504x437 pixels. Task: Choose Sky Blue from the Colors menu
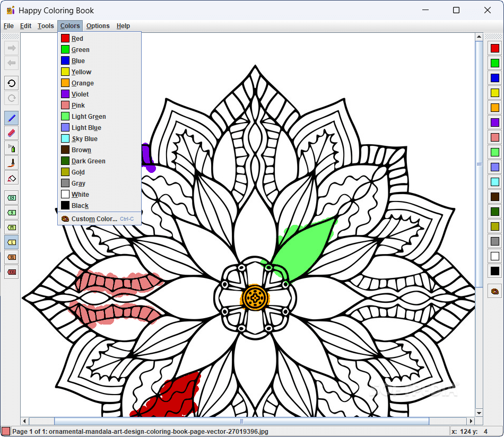tap(99, 139)
